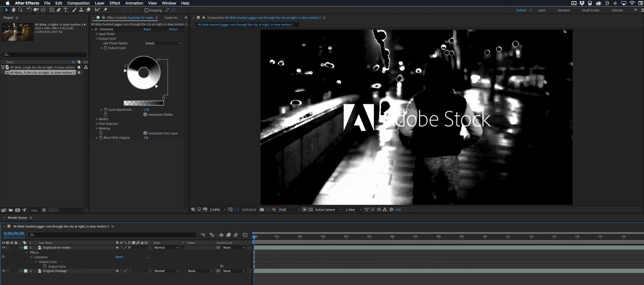The image size is (644, 285).
Task: Open the Layer menu
Action: 100,3
